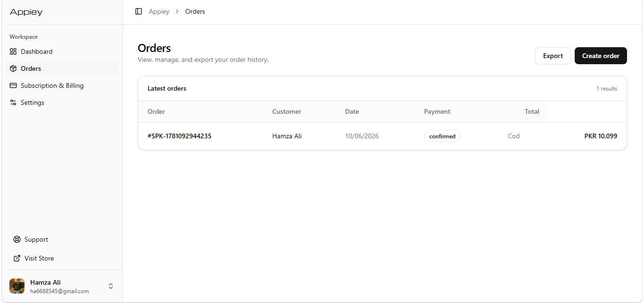Open the Dashboard page
This screenshot has height=304, width=644.
[x=62, y=51]
